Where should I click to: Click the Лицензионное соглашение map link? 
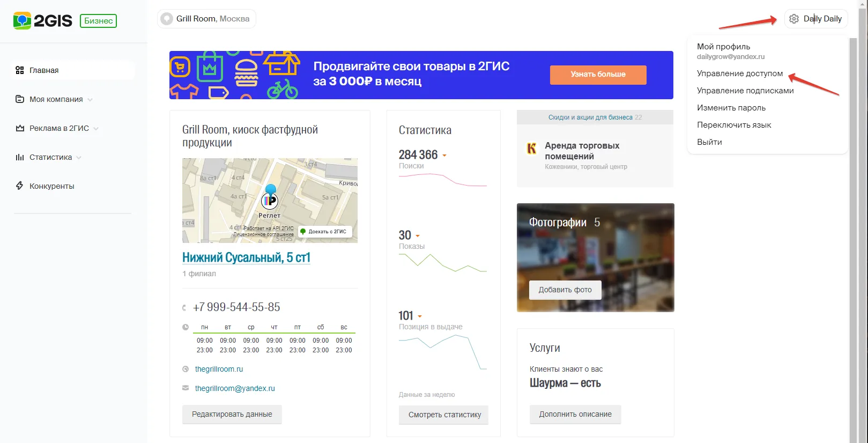(263, 234)
